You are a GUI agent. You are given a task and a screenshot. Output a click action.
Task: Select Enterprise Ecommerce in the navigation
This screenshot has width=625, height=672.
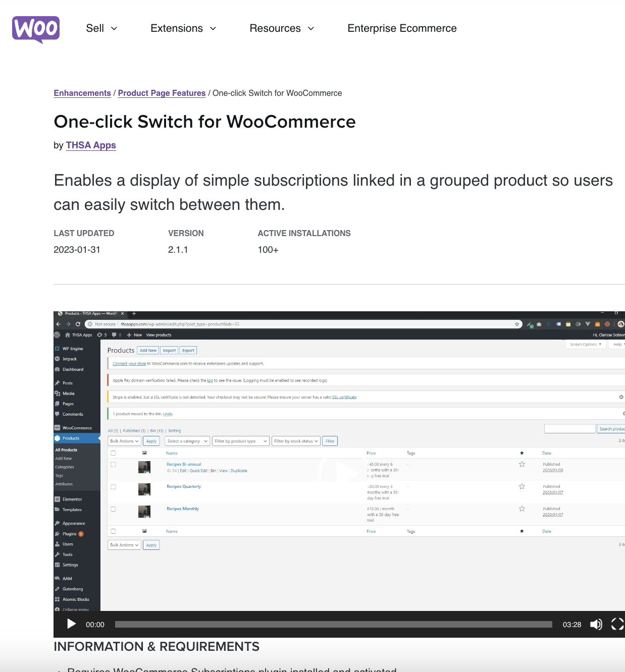click(x=402, y=28)
